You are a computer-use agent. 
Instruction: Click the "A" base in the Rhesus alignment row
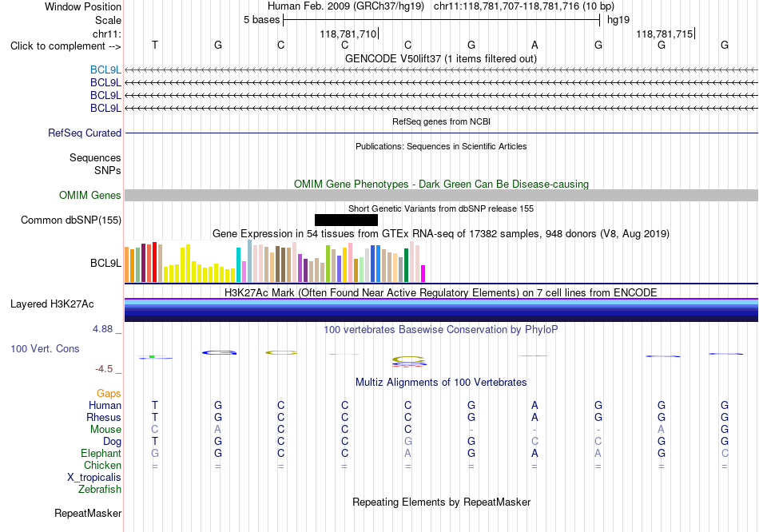coord(534,417)
